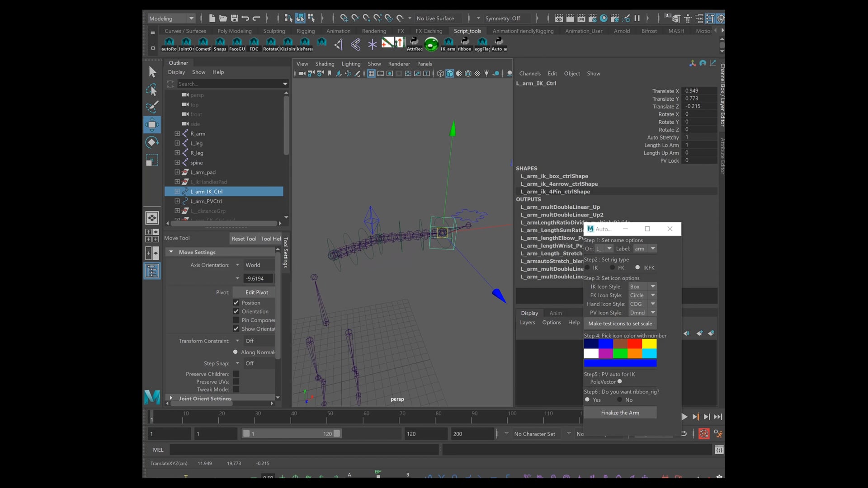Open the Outliner Display menu
This screenshot has height=488, width=868.
176,72
